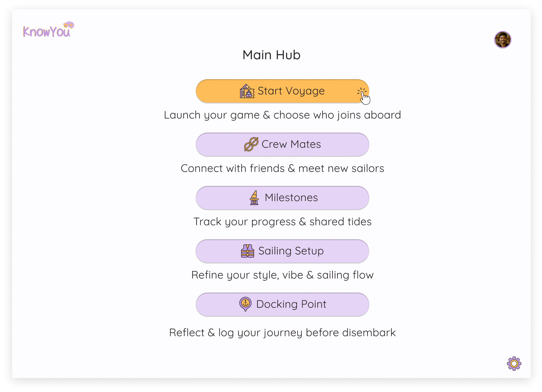
Task: Open the Crew Mates section
Action: click(282, 145)
